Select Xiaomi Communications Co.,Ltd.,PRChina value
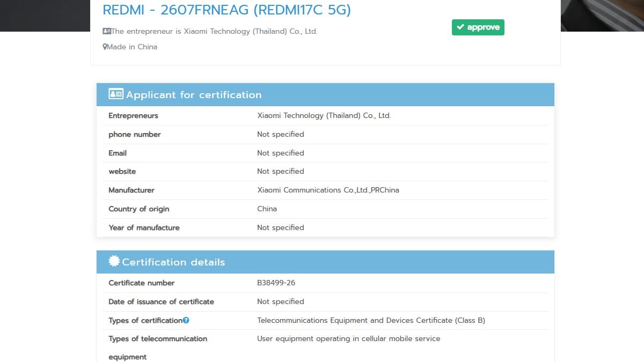 328,190
